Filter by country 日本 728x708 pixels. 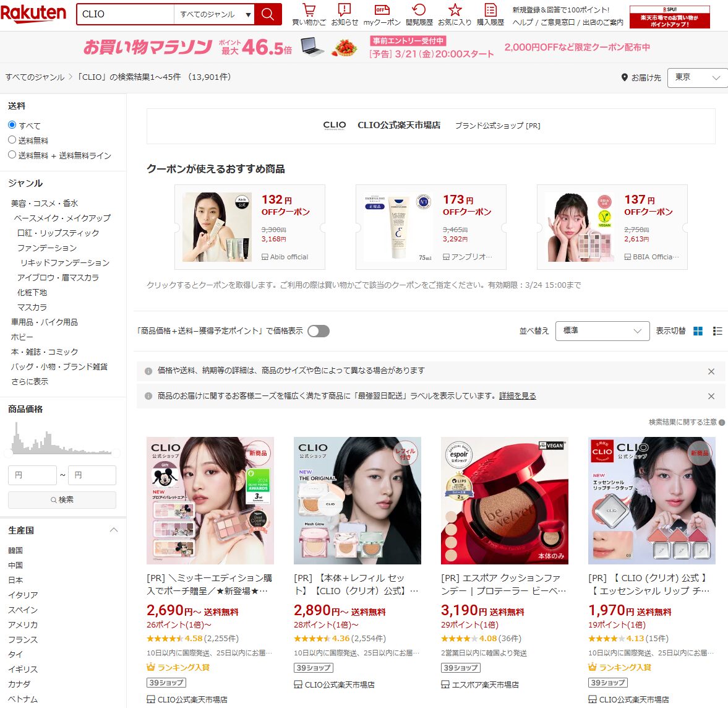pyautogui.click(x=15, y=580)
